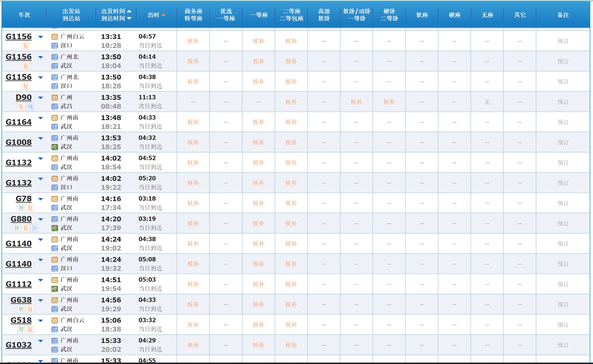Click the 铺 sleeper tag under D90

pos(30,107)
